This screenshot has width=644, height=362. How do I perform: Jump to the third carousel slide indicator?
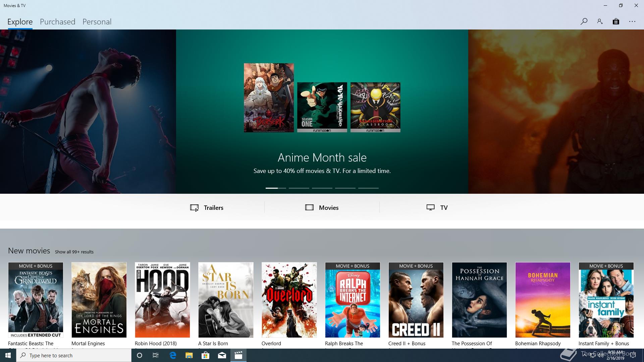322,188
